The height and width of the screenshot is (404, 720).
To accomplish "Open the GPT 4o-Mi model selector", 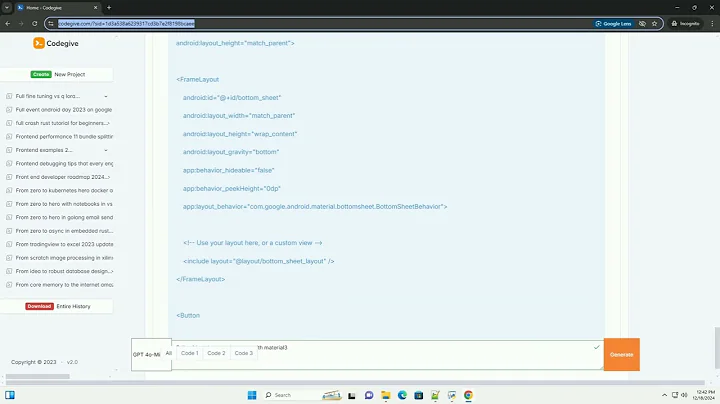I will (x=151, y=354).
